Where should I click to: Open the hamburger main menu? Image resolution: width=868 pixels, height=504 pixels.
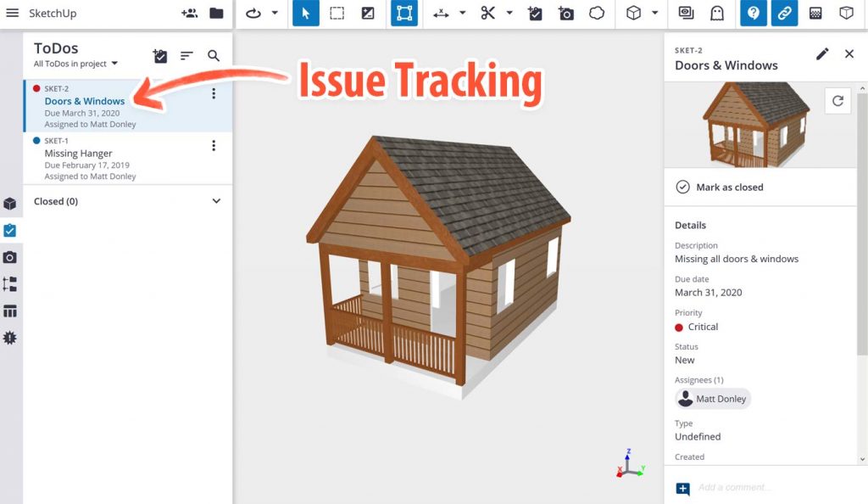point(12,14)
